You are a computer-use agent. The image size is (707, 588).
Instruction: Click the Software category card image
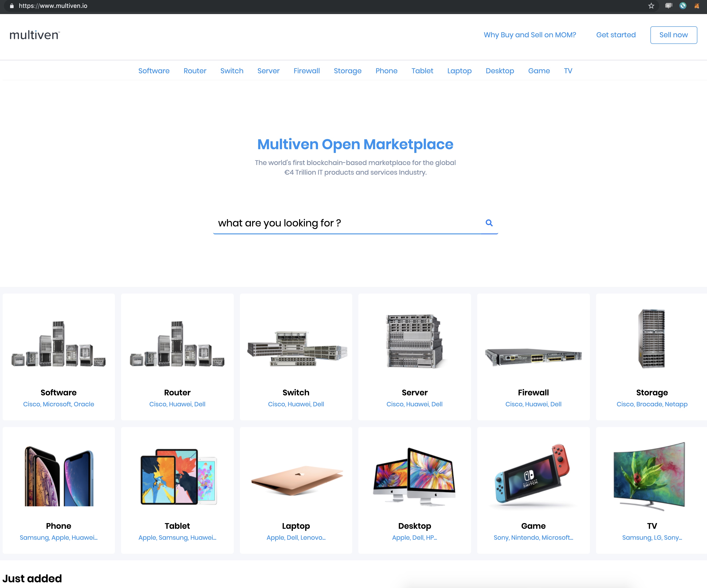pyautogui.click(x=59, y=344)
